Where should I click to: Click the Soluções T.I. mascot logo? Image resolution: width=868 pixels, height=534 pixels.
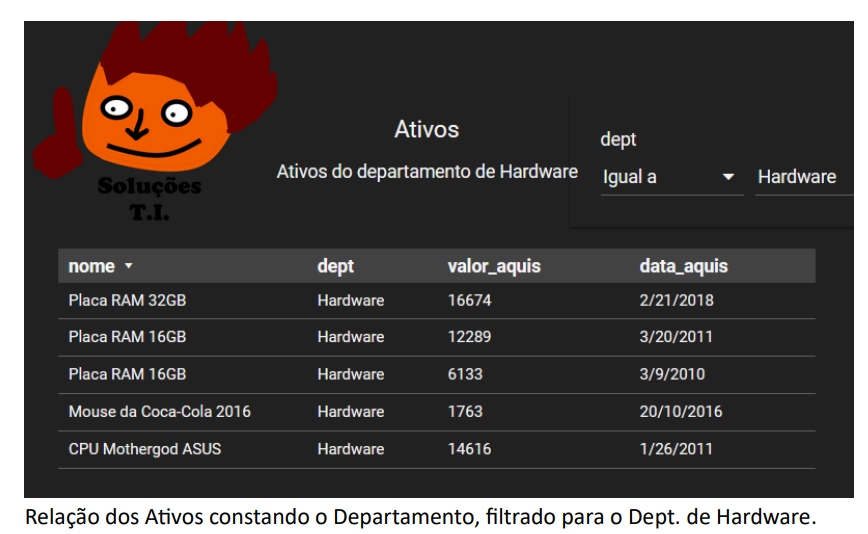[x=155, y=122]
